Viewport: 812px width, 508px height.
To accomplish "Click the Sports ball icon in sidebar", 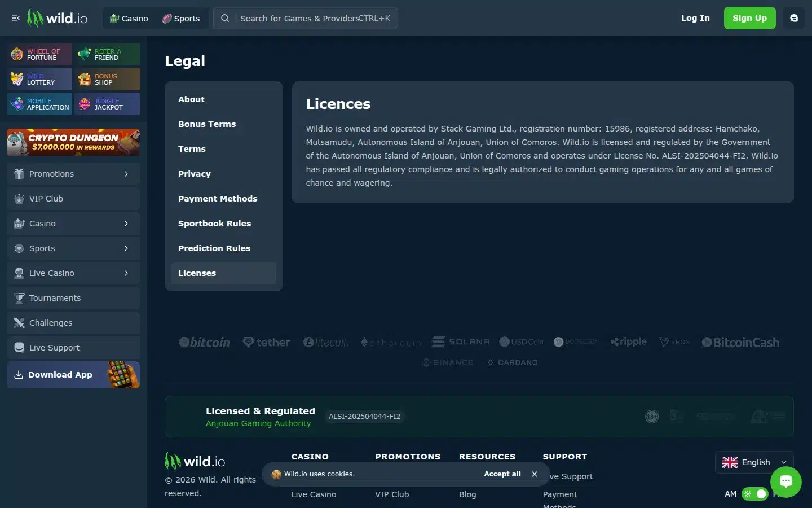I will (19, 248).
